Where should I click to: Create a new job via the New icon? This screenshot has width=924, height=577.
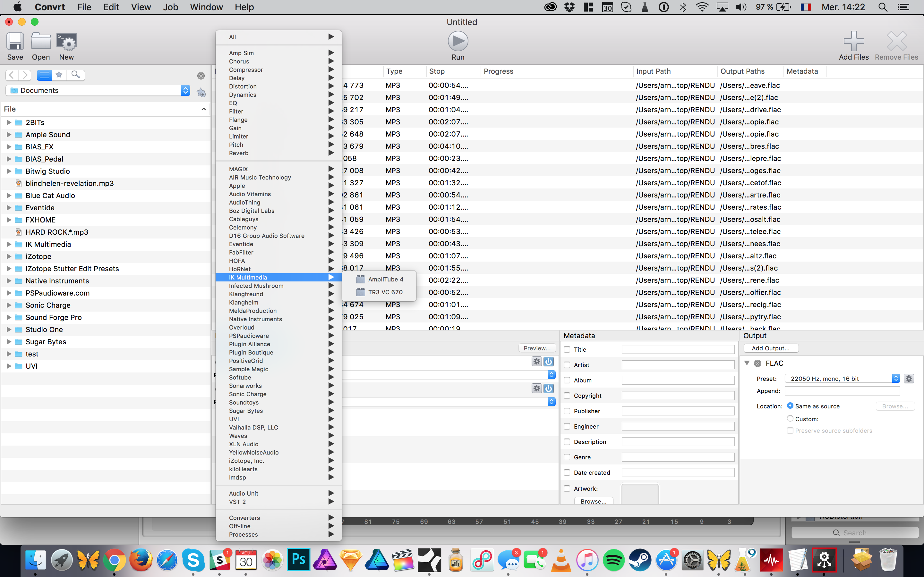point(66,45)
